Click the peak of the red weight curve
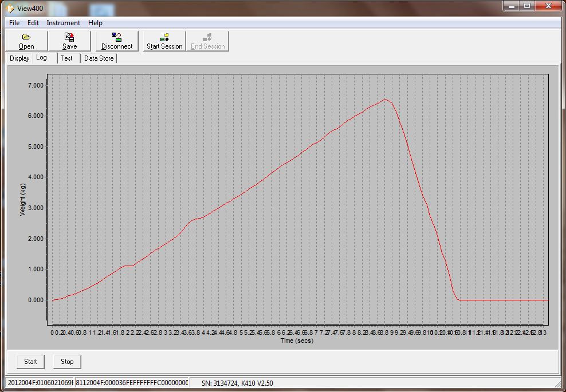 click(385, 99)
